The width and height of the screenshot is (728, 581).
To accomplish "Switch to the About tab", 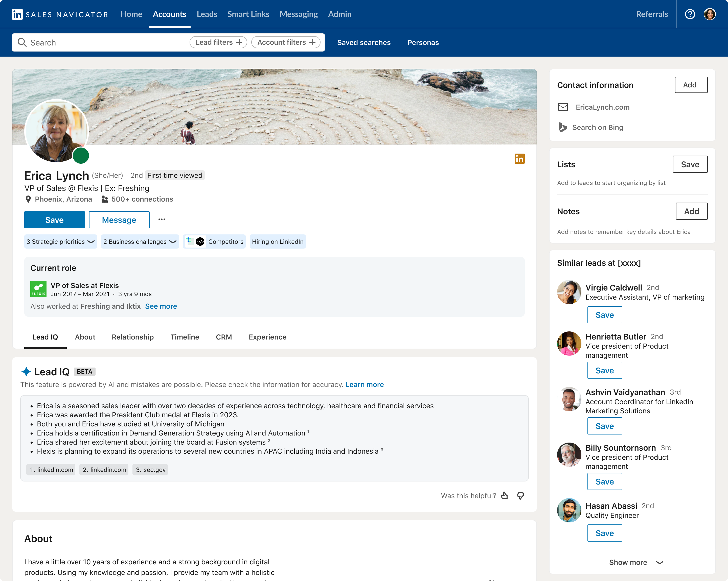I will pos(85,337).
